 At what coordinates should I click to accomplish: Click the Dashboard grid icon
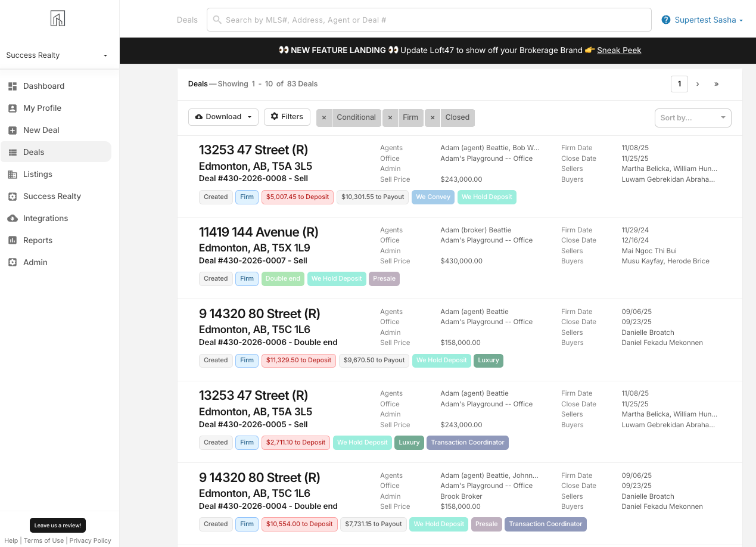click(x=13, y=86)
